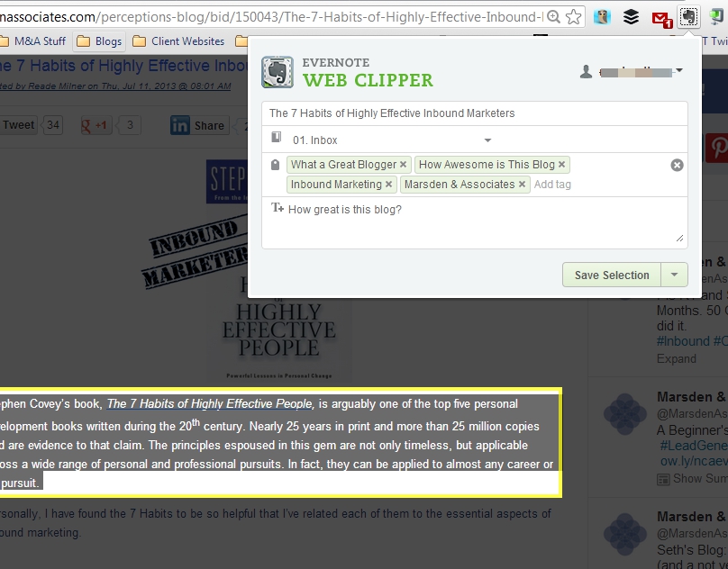728x569 pixels.
Task: Click the Evernote Web Clipper extension icon
Action: pyautogui.click(x=688, y=17)
